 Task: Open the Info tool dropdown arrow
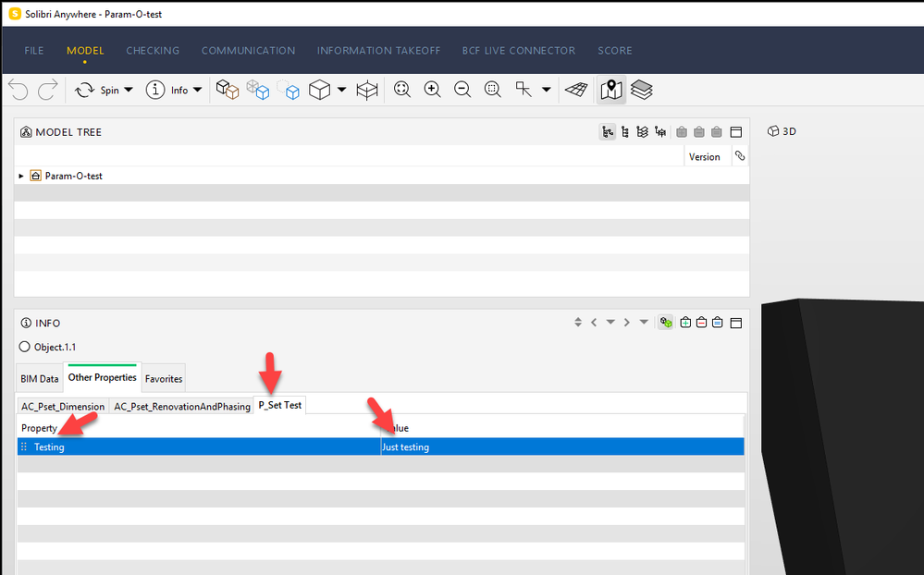coord(197,91)
